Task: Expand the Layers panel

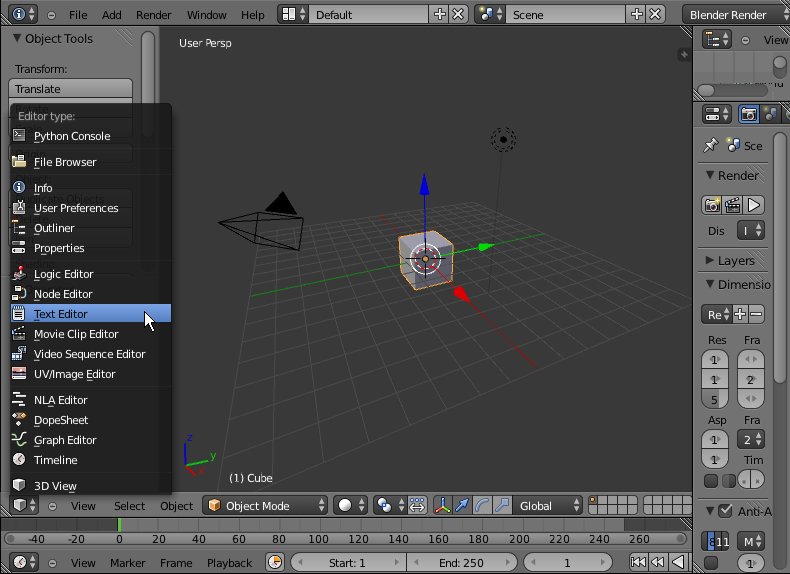Action: (x=710, y=260)
